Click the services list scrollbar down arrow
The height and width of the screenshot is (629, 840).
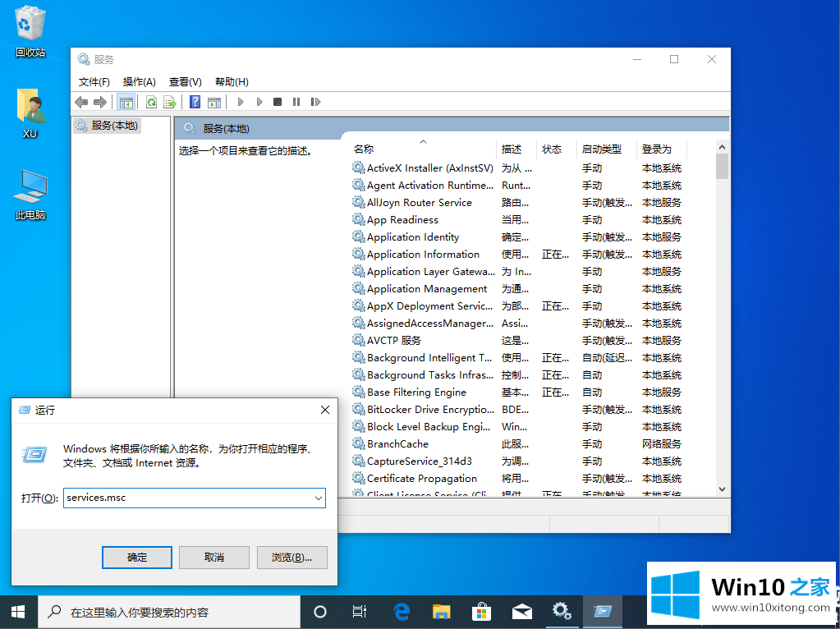point(722,489)
